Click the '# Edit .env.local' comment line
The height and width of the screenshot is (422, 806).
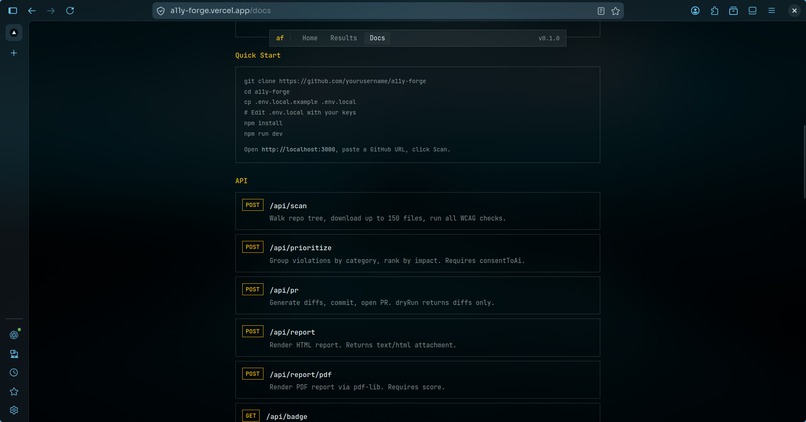[x=300, y=112]
